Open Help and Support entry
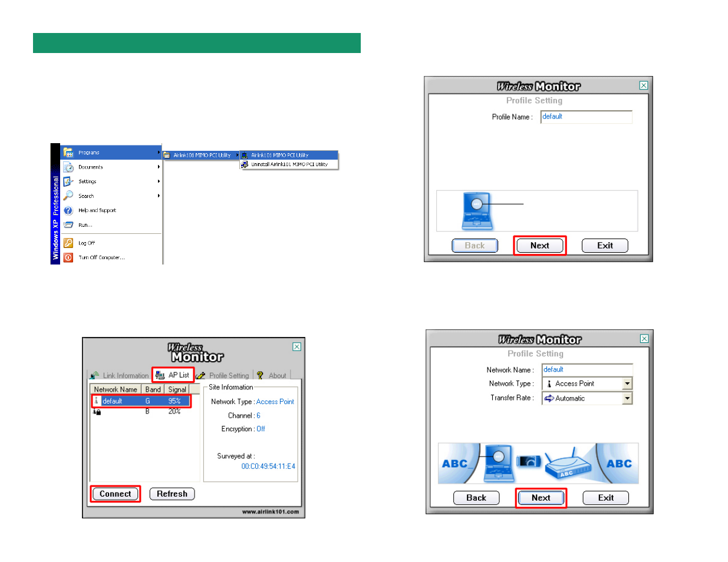 (111, 210)
